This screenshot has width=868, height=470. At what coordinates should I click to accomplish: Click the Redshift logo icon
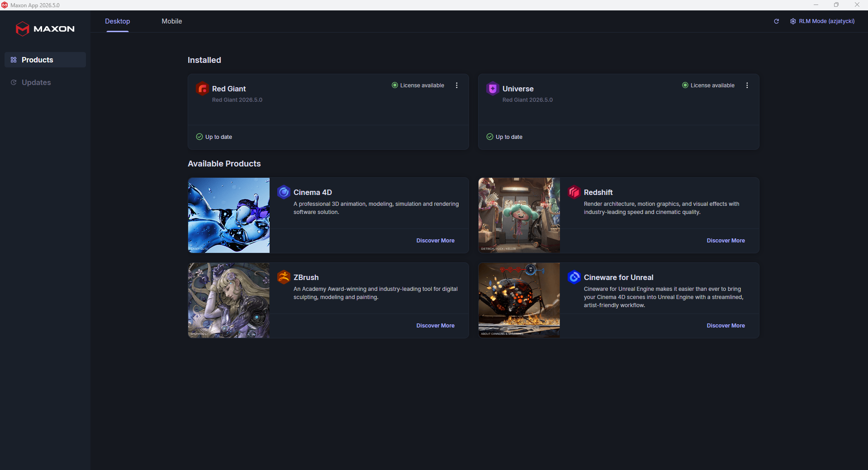tap(574, 192)
